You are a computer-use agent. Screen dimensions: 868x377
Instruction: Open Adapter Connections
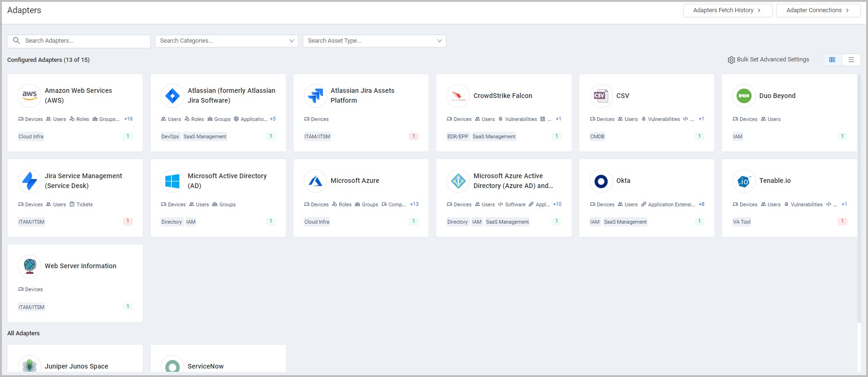point(818,10)
